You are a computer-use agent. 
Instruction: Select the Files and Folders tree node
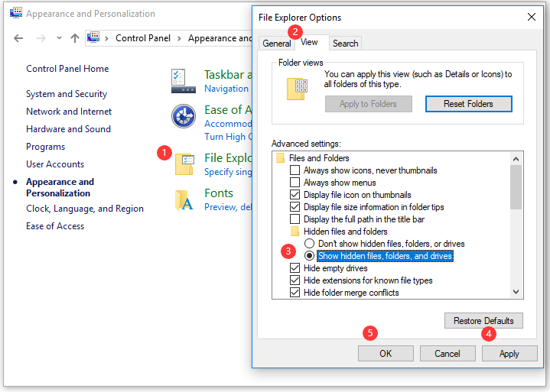coord(319,158)
